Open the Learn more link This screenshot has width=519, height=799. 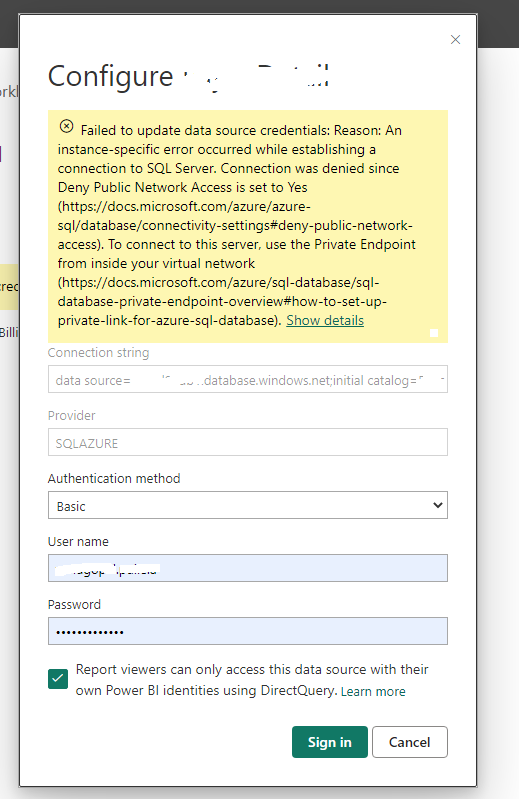[x=373, y=691]
